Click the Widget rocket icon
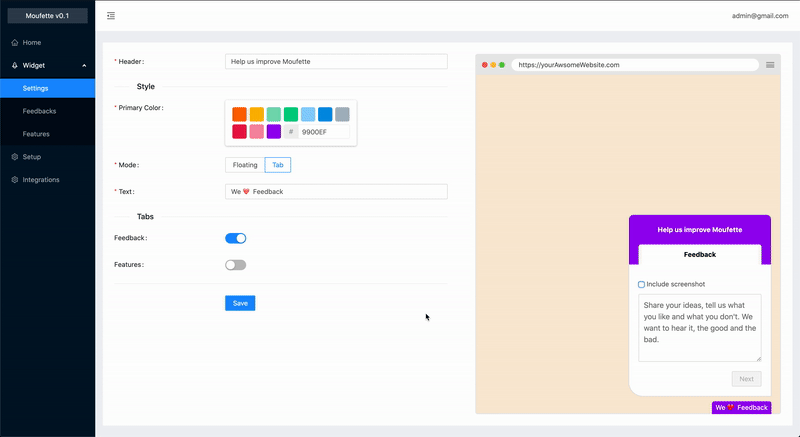The image size is (800, 437). (x=15, y=65)
